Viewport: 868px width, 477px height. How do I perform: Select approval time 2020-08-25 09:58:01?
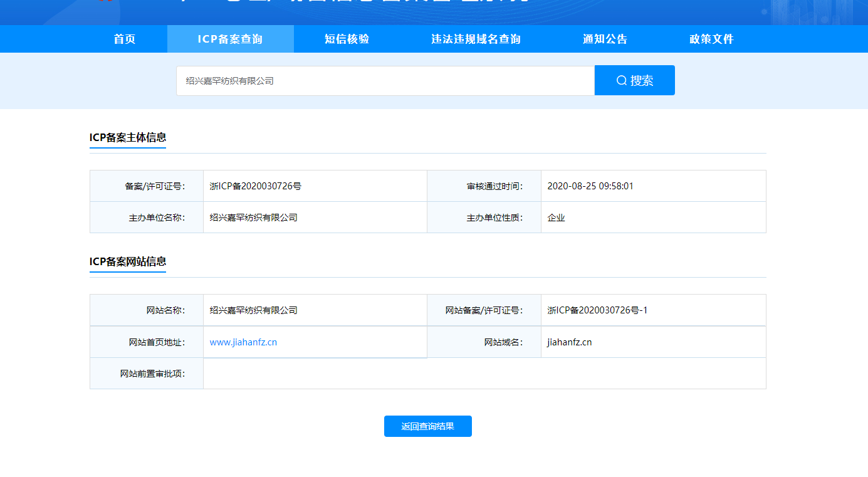point(590,186)
